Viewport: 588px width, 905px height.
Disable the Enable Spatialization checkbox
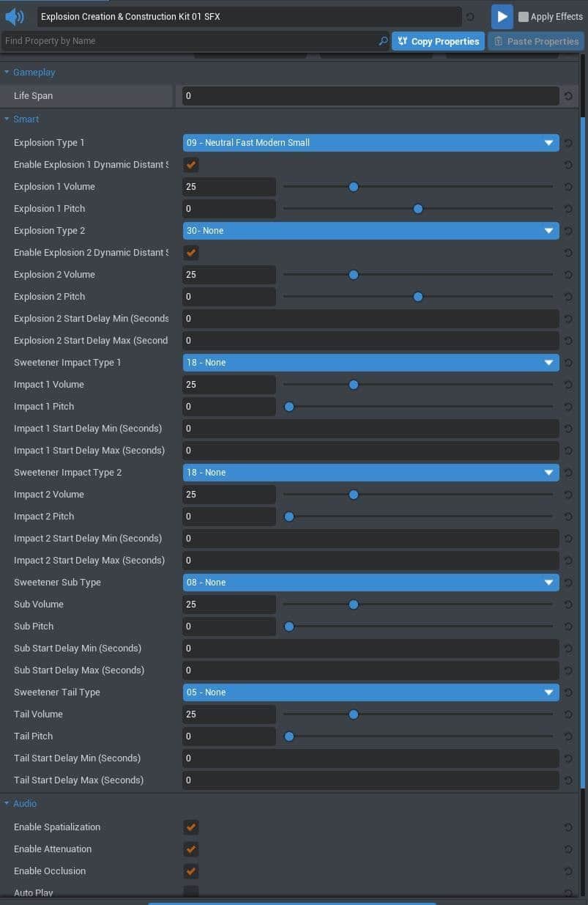[x=191, y=827]
